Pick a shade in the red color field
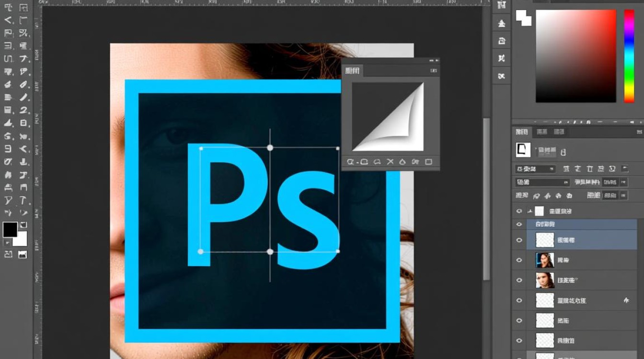The image size is (644, 359). click(x=575, y=56)
